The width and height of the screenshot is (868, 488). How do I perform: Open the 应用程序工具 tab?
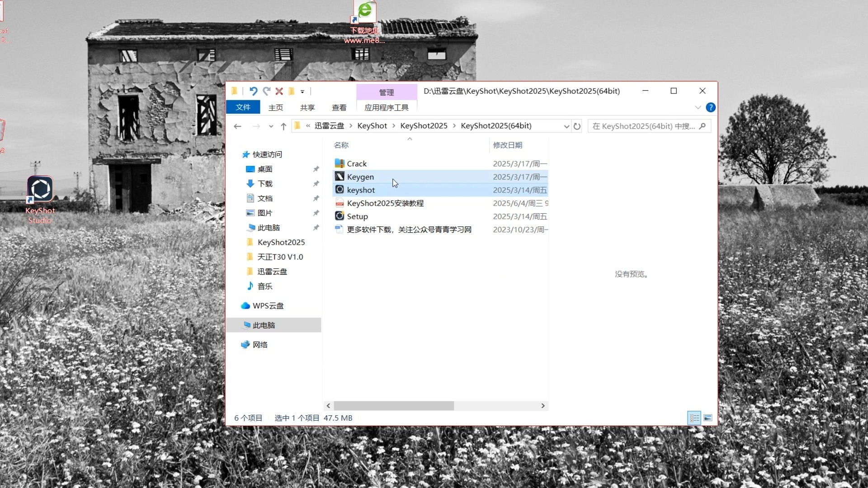[387, 108]
